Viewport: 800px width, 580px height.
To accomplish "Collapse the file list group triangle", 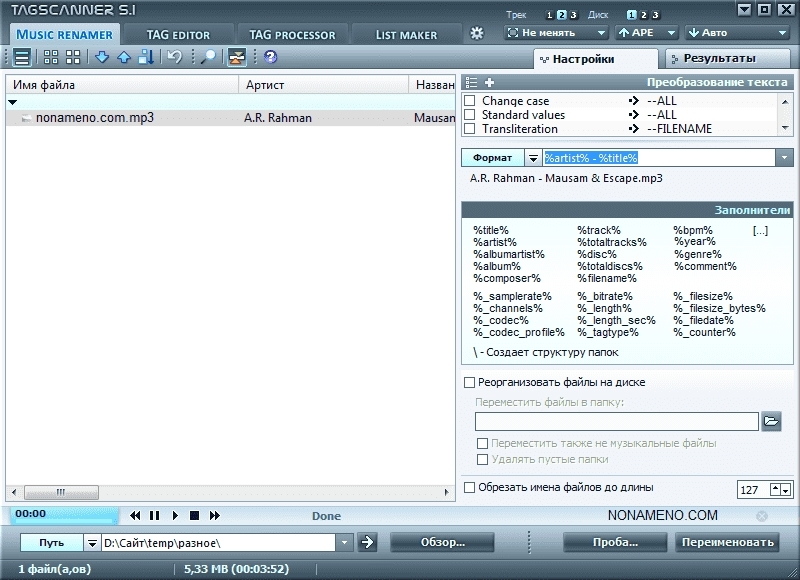I will 13,102.
